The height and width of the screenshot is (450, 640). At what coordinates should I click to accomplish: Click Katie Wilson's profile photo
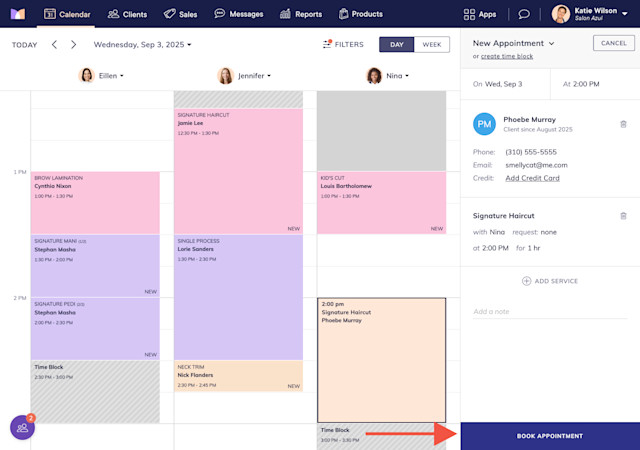561,14
